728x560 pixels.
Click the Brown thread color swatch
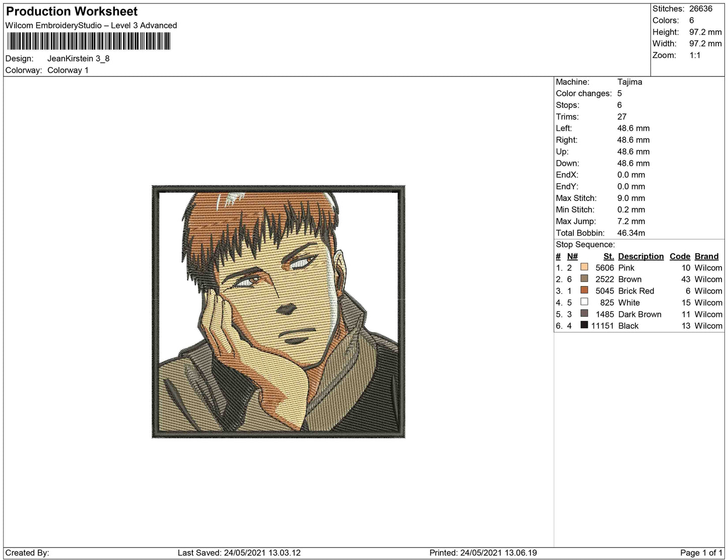[x=584, y=278]
